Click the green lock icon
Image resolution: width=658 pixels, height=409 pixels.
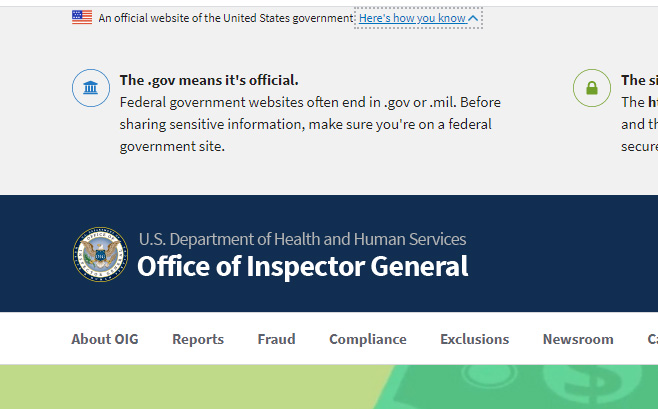click(x=591, y=88)
